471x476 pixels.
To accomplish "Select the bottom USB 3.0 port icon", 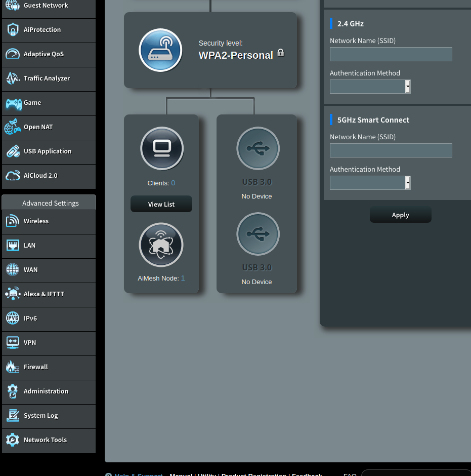I will coord(258,234).
